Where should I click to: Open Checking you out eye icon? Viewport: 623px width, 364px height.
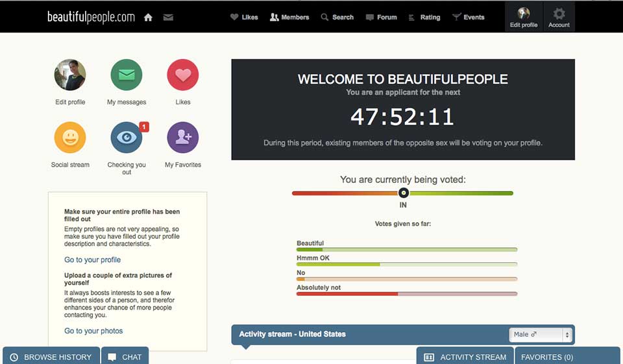point(127,138)
